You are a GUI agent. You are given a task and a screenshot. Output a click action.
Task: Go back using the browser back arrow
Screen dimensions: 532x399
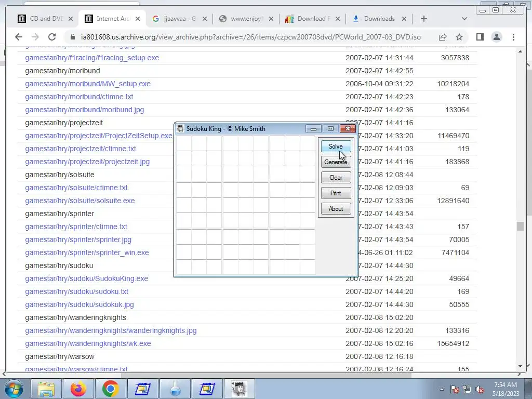(19, 37)
